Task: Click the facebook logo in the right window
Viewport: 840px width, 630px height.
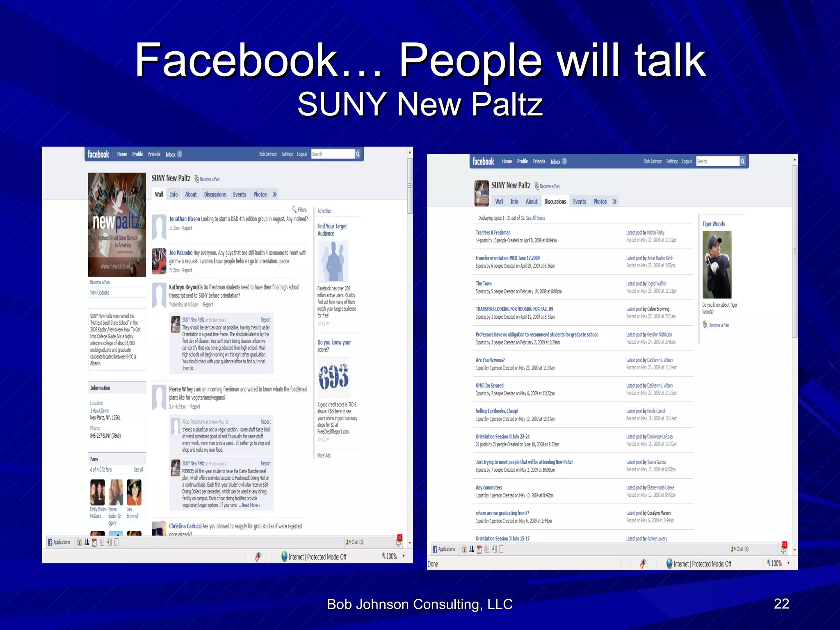Action: 483,162
